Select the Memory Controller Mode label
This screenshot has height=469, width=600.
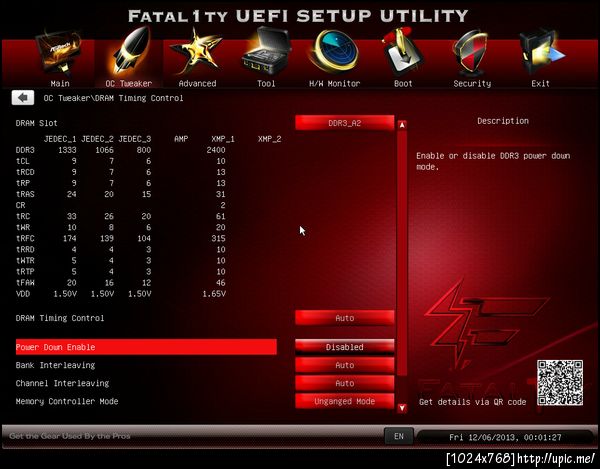[67, 401]
